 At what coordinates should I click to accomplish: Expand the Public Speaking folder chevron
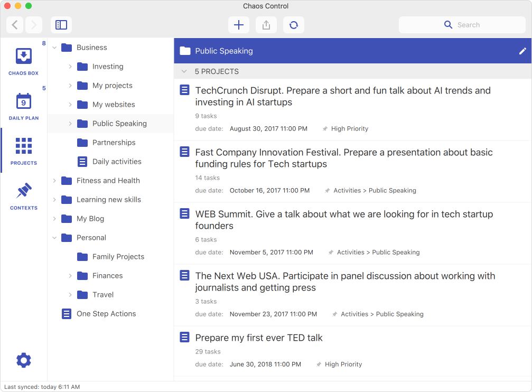point(70,124)
